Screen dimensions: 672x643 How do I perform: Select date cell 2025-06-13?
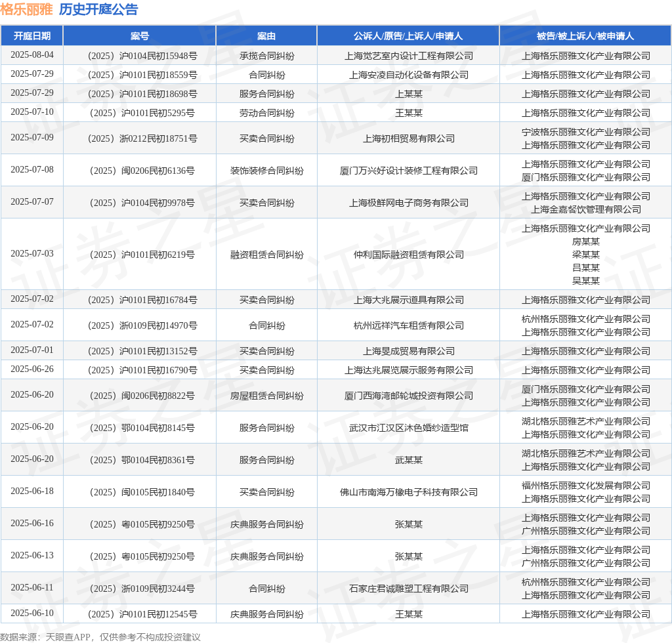click(32, 555)
